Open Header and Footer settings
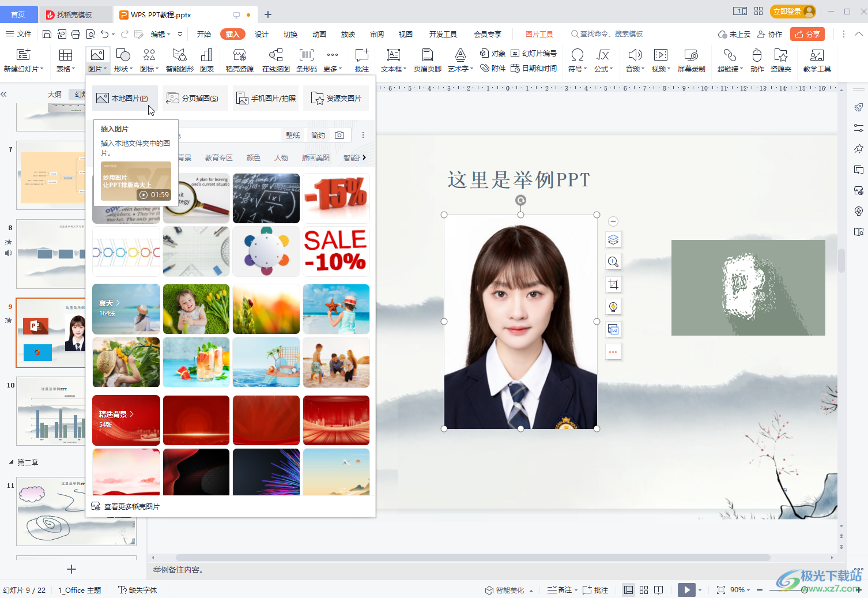Image resolution: width=868 pixels, height=598 pixels. (428, 55)
